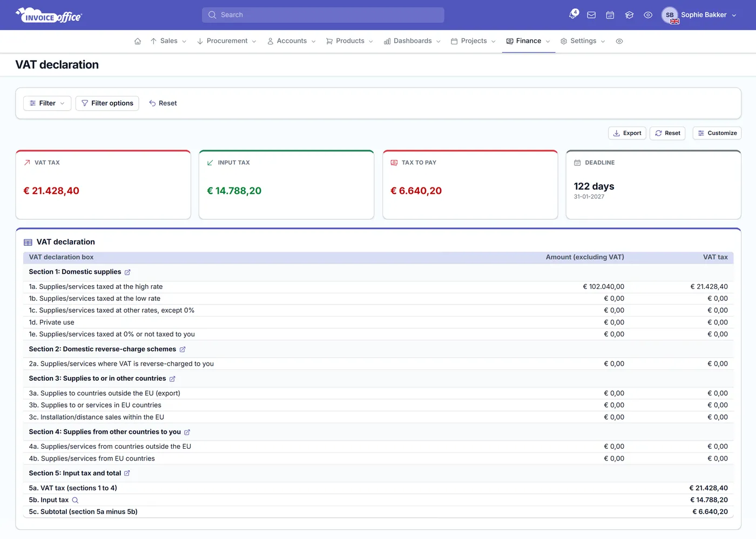Click the Export button

pyautogui.click(x=627, y=133)
